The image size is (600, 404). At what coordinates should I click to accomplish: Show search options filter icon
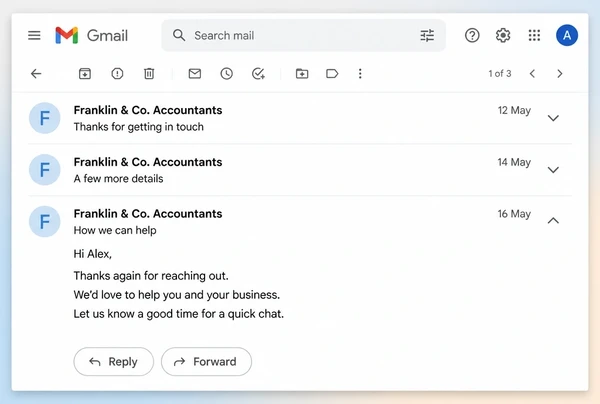point(427,36)
